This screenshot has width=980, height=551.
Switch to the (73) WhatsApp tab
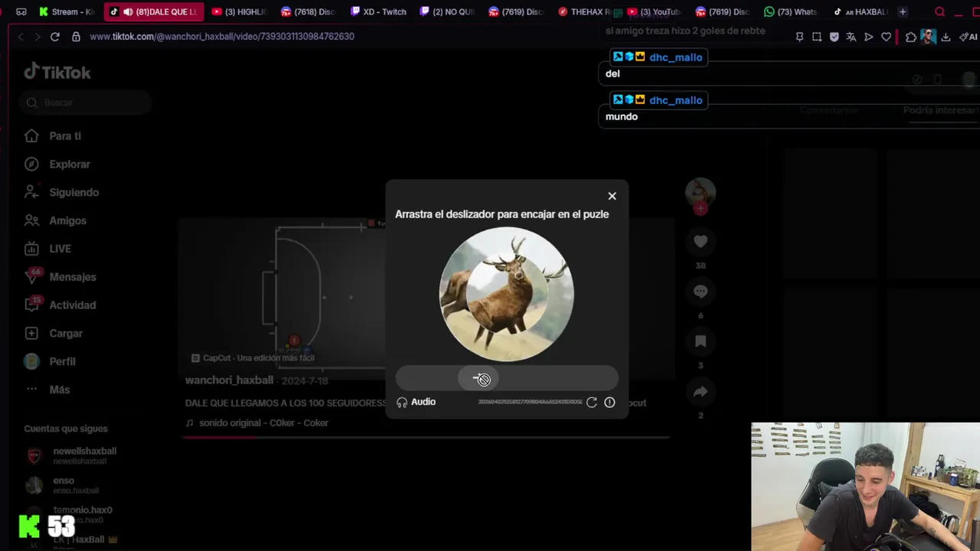click(792, 11)
